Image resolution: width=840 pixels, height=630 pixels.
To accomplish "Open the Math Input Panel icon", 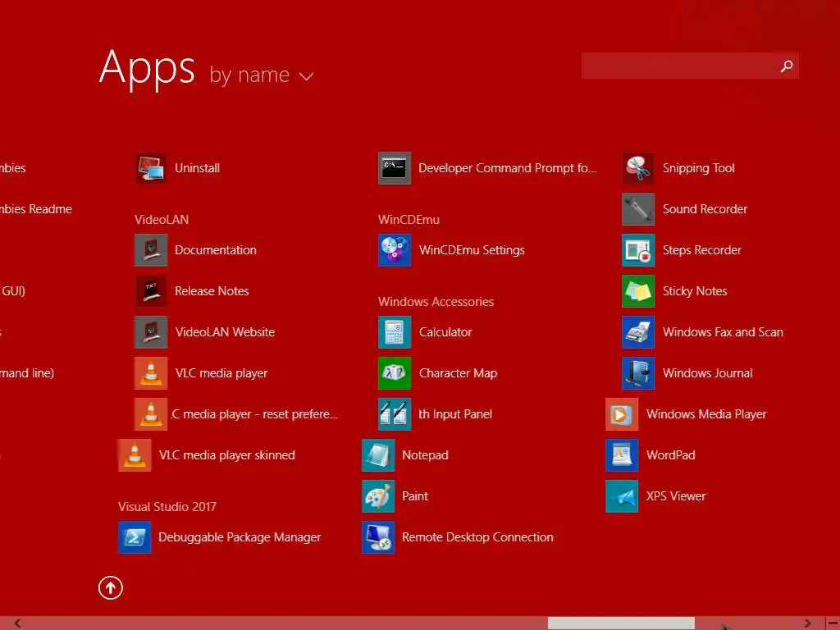I will pos(395,414).
